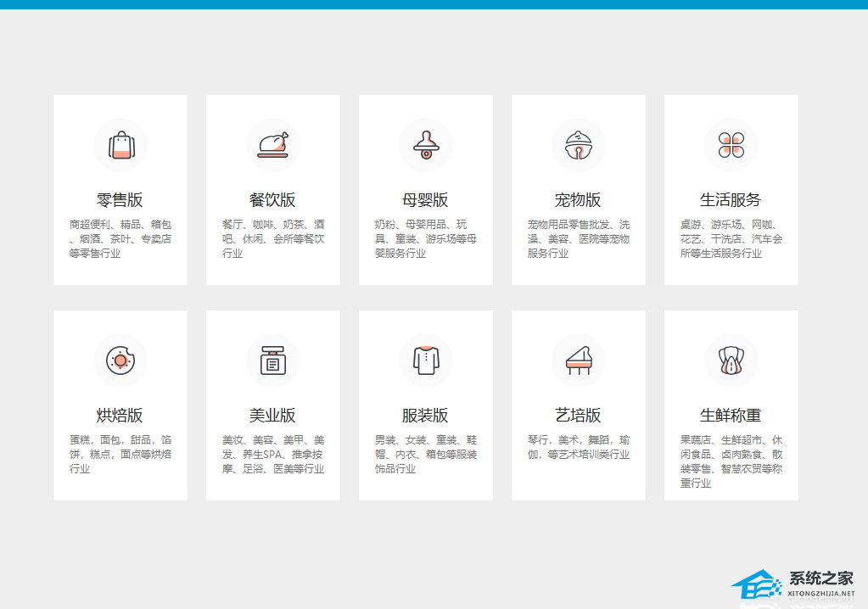Click the description starting 男装、女装、童装

pyautogui.click(x=426, y=454)
